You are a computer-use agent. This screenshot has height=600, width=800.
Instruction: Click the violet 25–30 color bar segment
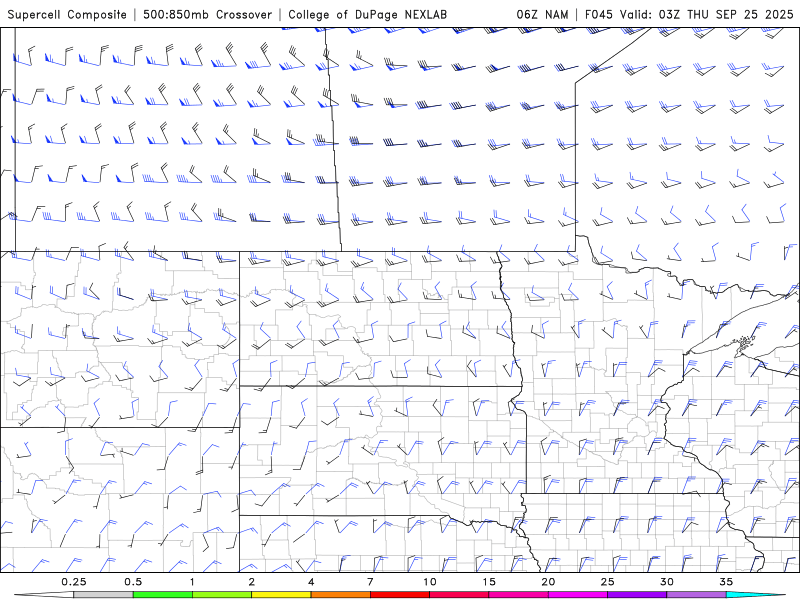pyautogui.click(x=637, y=595)
